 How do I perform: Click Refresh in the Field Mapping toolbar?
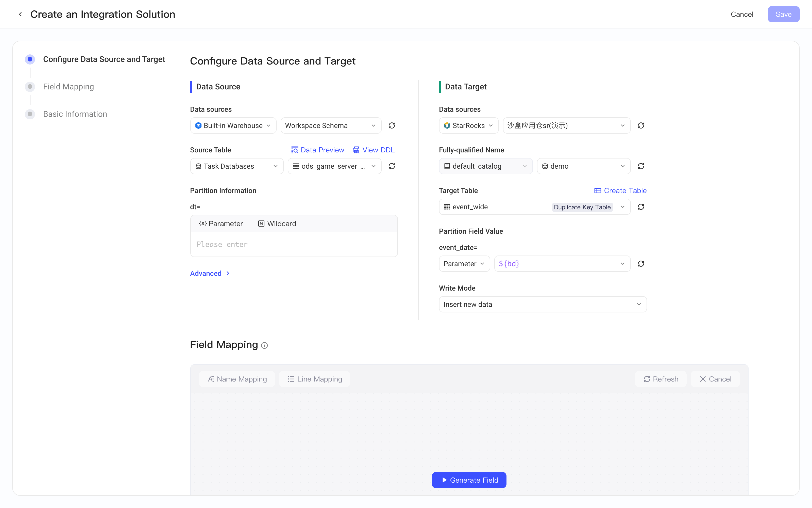click(x=661, y=379)
